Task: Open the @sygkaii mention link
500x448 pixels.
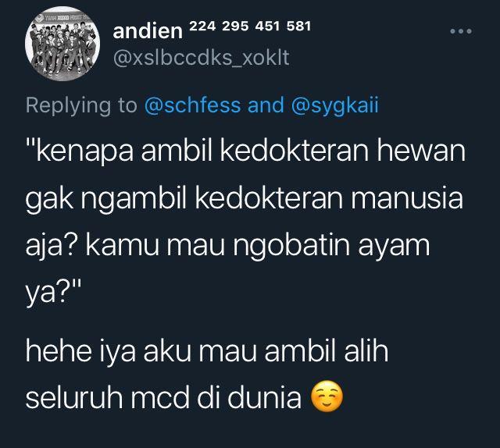Action: click(335, 106)
